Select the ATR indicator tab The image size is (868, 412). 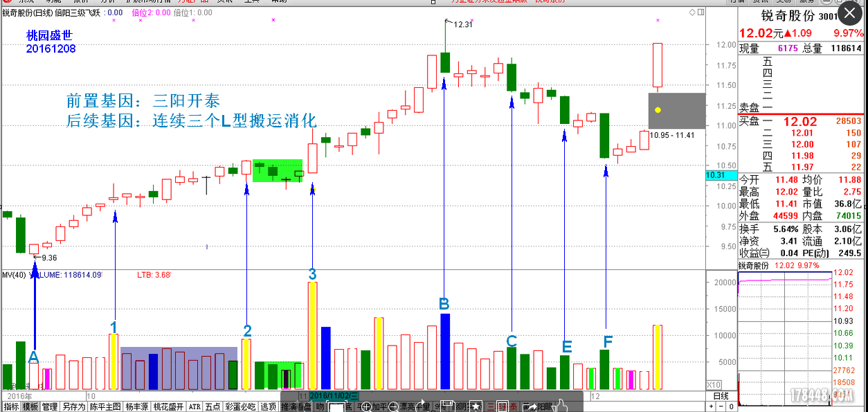(x=195, y=407)
